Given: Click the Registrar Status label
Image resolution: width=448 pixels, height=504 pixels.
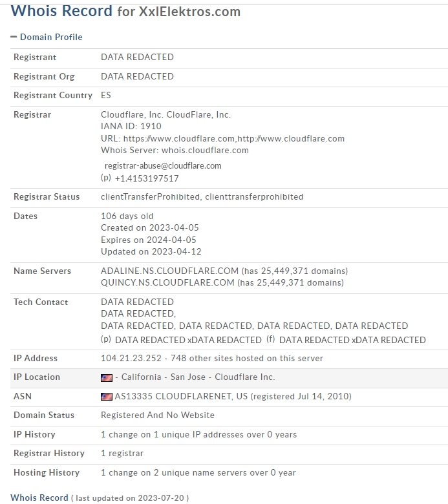Looking at the screenshot, I should tap(47, 197).
